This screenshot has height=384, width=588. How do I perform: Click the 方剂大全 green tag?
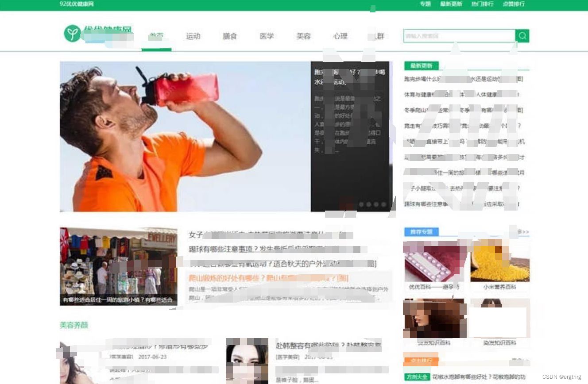(x=417, y=376)
